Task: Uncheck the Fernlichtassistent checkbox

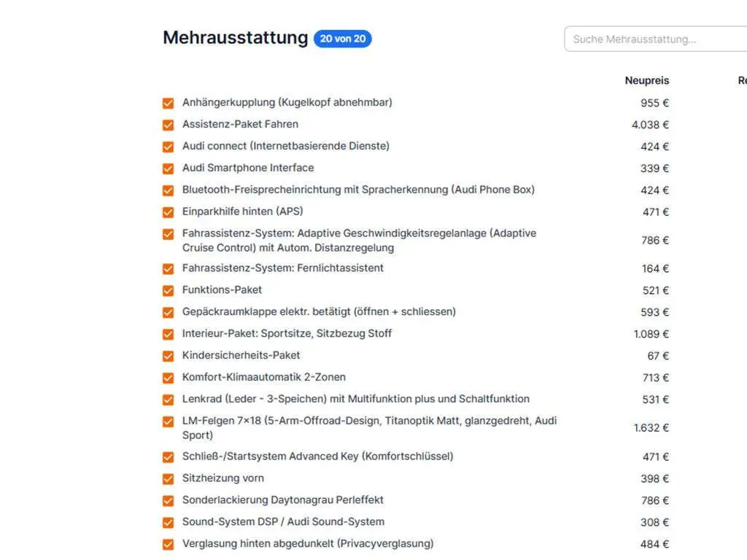Action: point(169,269)
